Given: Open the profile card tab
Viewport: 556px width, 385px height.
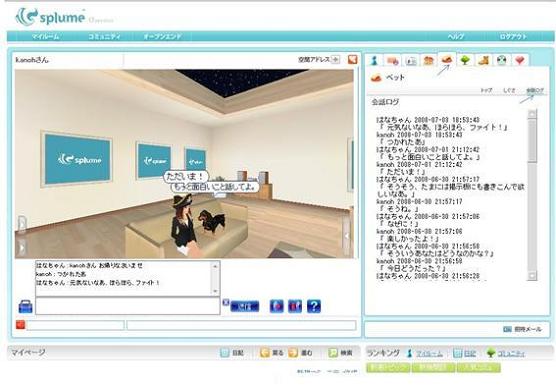Looking at the screenshot, I should 411,61.
